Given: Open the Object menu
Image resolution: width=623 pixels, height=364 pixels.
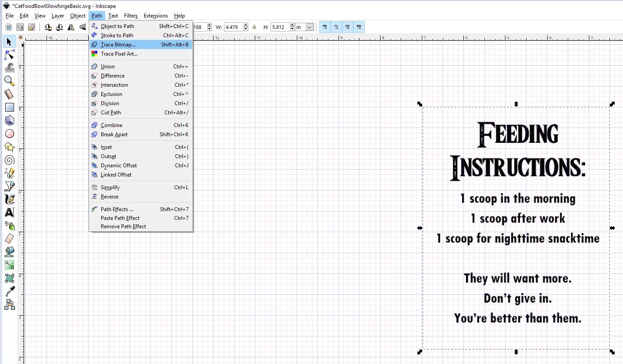Looking at the screenshot, I should point(78,16).
